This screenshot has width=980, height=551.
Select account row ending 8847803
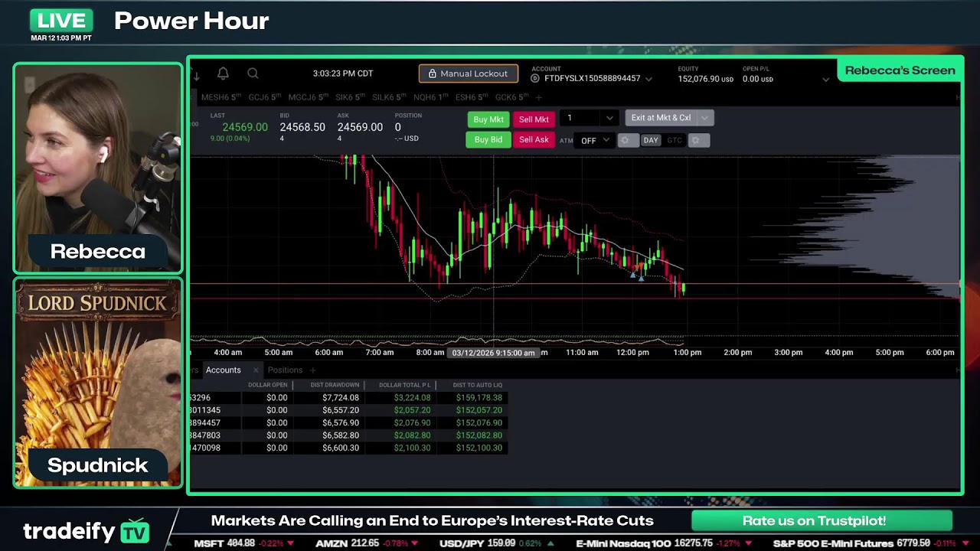click(x=348, y=435)
